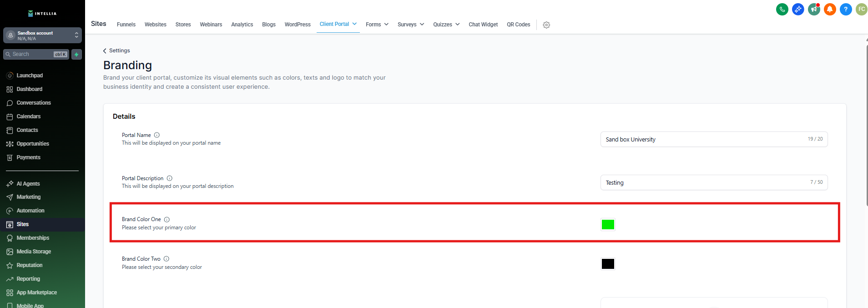Screen dimensions: 868x308
Task: Click the Portal Description info icon
Action: tap(170, 178)
